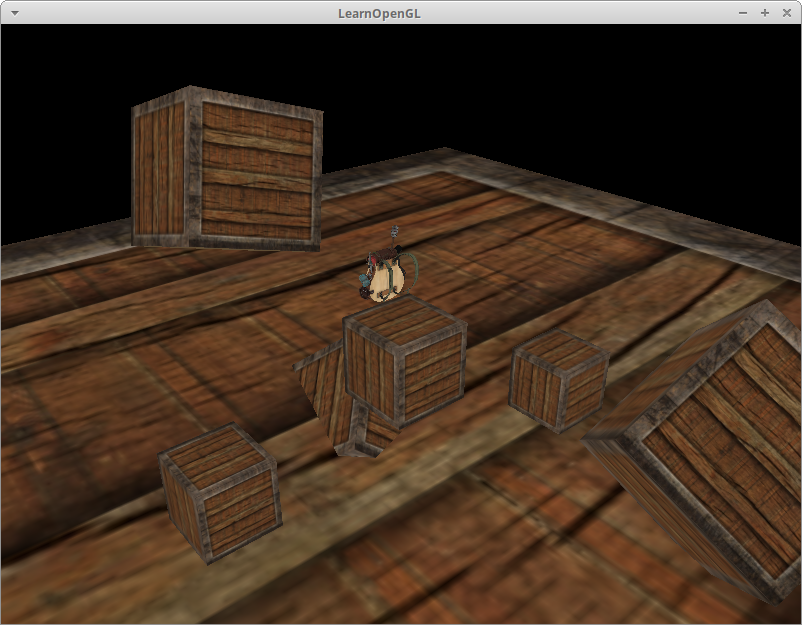Screen dimensions: 802x625
Task: Click the black background left of floating crate
Action: (x=60, y=130)
